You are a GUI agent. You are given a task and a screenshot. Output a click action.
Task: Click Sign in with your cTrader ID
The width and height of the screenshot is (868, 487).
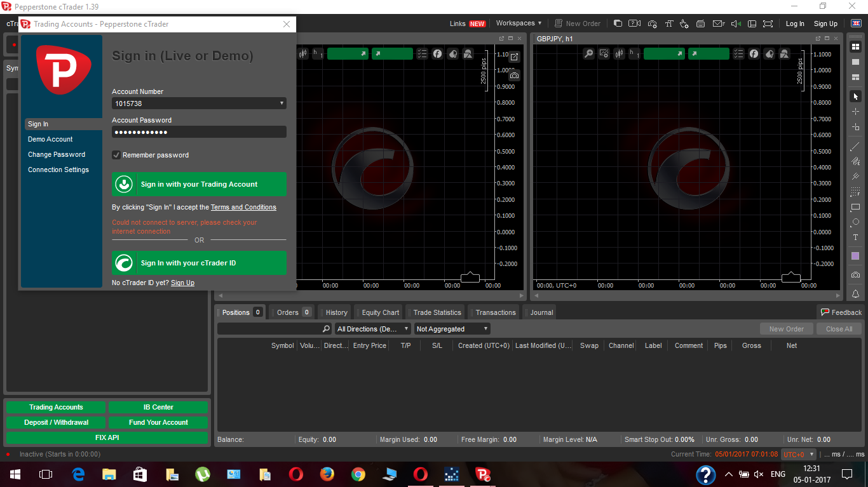click(199, 263)
